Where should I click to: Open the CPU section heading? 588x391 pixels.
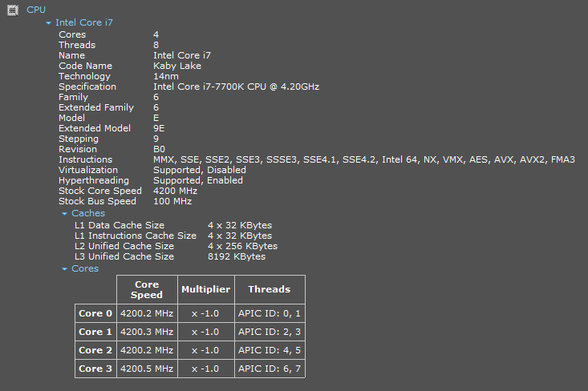pos(36,10)
